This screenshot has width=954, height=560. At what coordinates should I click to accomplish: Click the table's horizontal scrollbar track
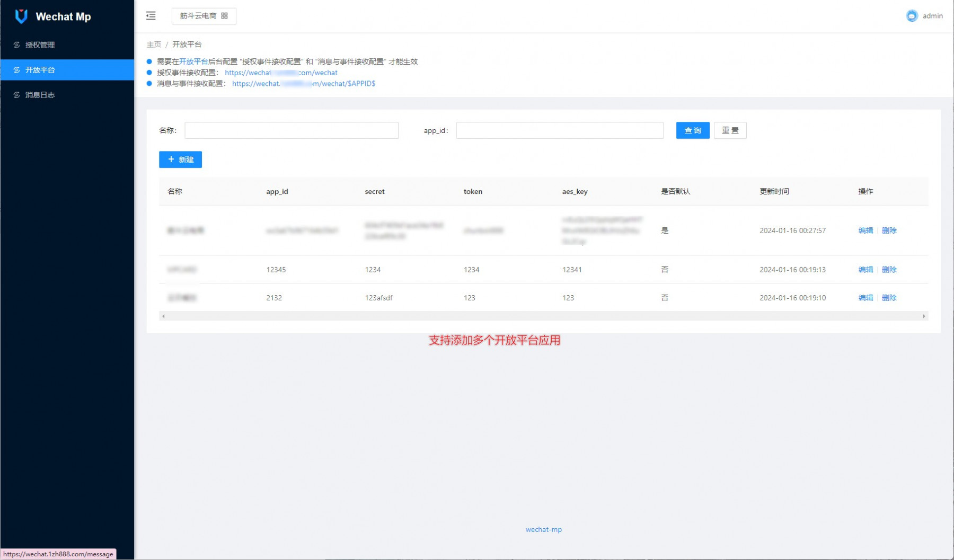pos(543,316)
